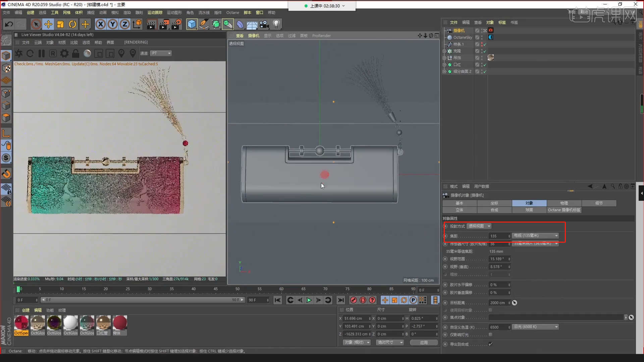Activate the Rotate tool
The image size is (644, 362).
(72, 24)
